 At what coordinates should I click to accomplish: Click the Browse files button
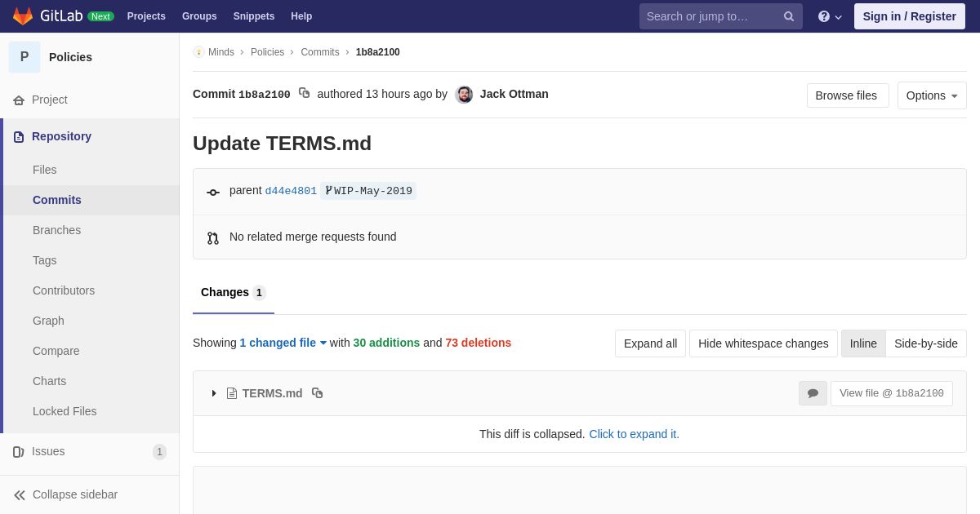coord(848,95)
